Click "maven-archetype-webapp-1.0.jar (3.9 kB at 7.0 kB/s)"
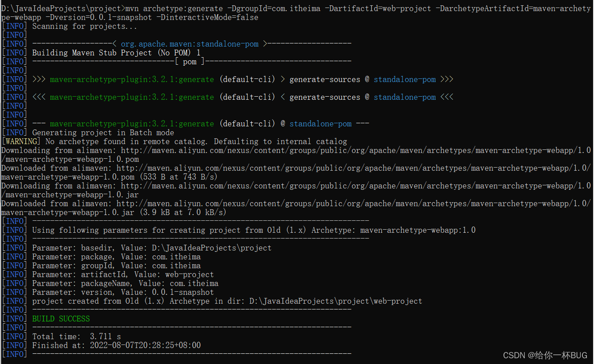Screen dimensions: 594x364 113,212
